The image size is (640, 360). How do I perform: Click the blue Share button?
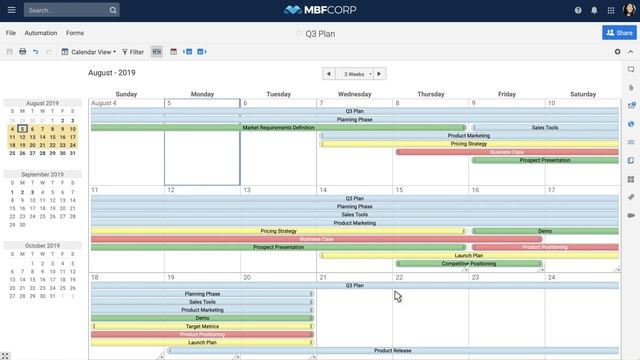tap(619, 33)
